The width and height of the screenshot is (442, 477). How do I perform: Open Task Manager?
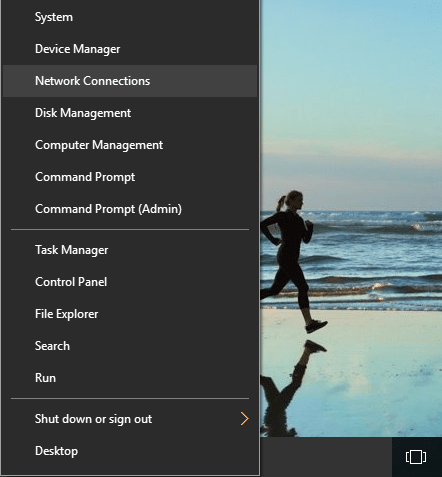[x=130, y=250]
